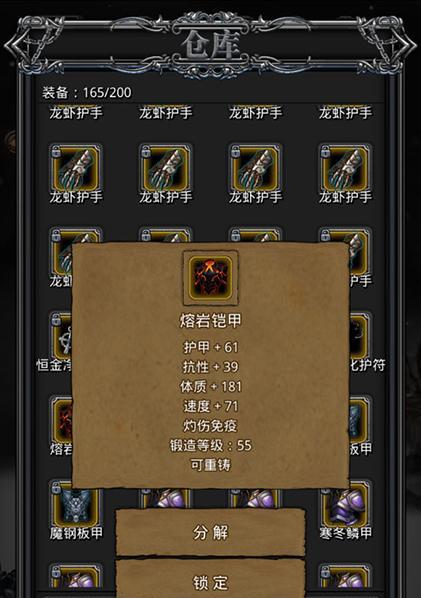Toggle lock badge on fourth second-row 龙虾护手
Screen dimensions: 421x598
click(325, 152)
